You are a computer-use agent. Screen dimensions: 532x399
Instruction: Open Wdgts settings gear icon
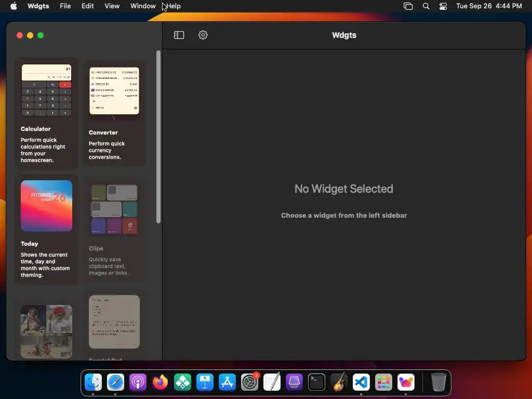(203, 35)
